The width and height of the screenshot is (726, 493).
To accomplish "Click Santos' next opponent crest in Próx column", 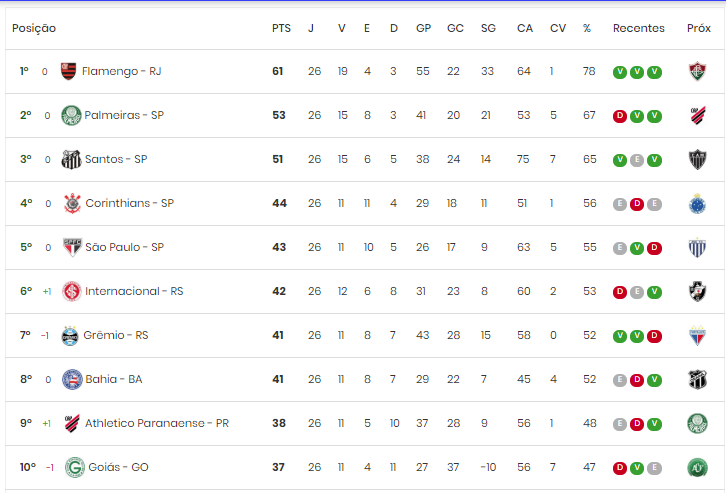I will 697,159.
